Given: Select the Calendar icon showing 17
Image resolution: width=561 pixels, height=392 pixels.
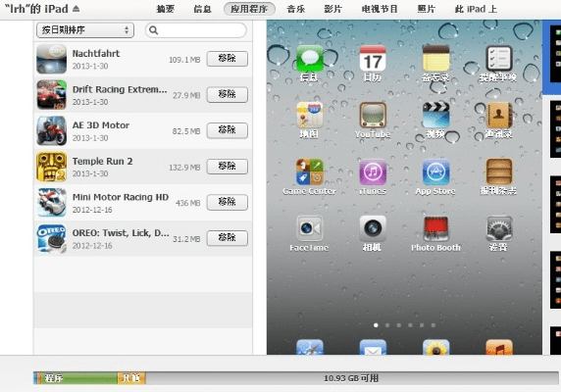Looking at the screenshot, I should point(373,59).
